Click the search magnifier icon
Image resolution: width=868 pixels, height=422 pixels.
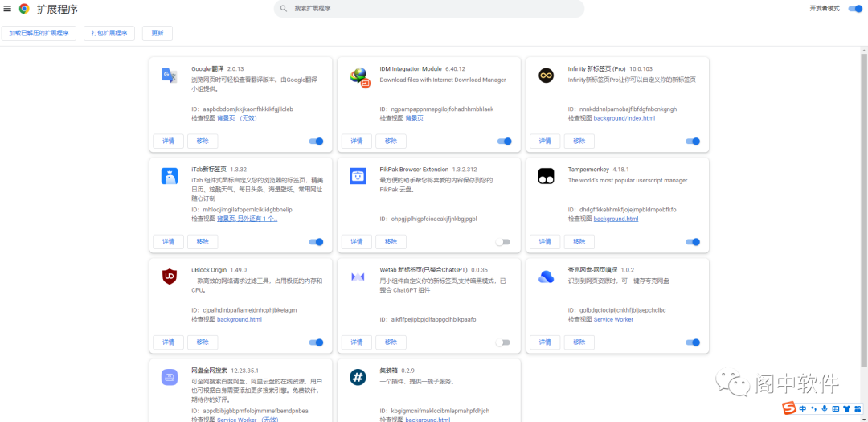point(284,8)
